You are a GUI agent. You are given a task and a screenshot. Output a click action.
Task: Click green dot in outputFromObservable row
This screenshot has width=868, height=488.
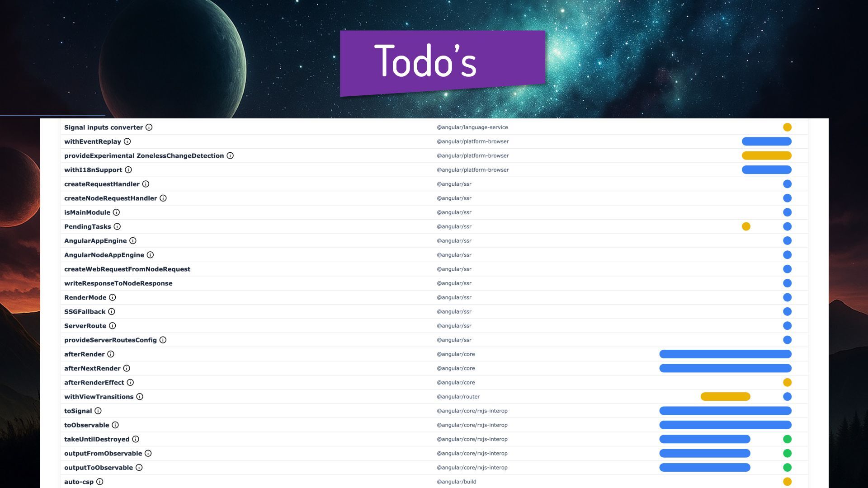(787, 453)
